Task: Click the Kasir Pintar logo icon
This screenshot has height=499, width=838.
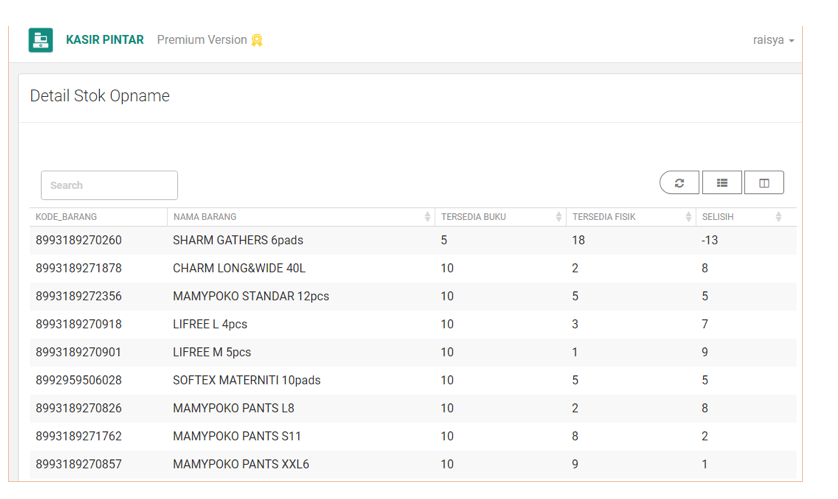Action: pos(41,40)
